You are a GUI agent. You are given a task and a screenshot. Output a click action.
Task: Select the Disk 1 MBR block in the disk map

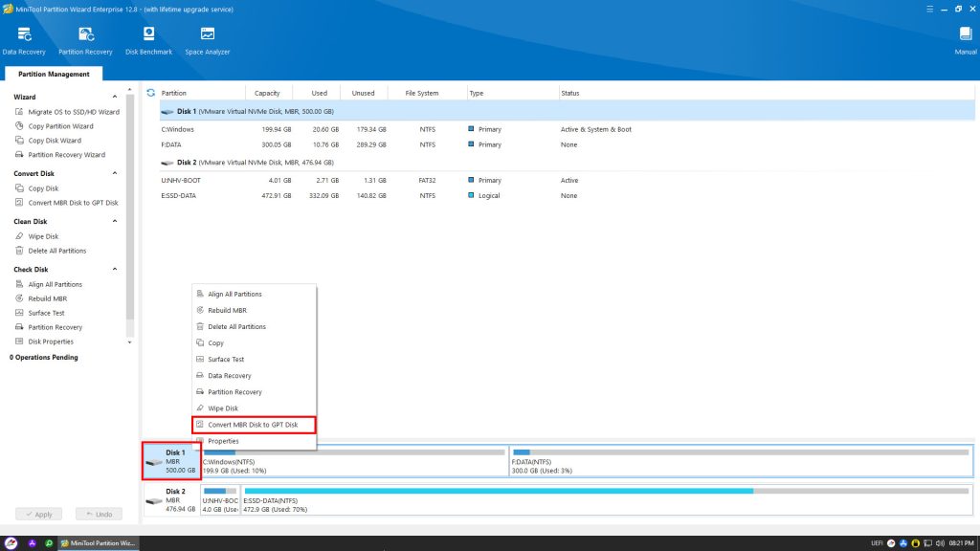tap(171, 461)
